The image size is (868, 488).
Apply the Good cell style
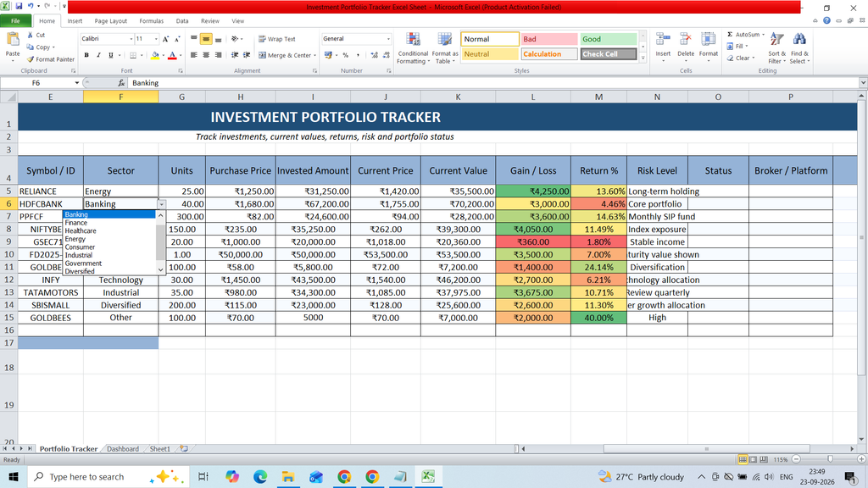[608, 39]
